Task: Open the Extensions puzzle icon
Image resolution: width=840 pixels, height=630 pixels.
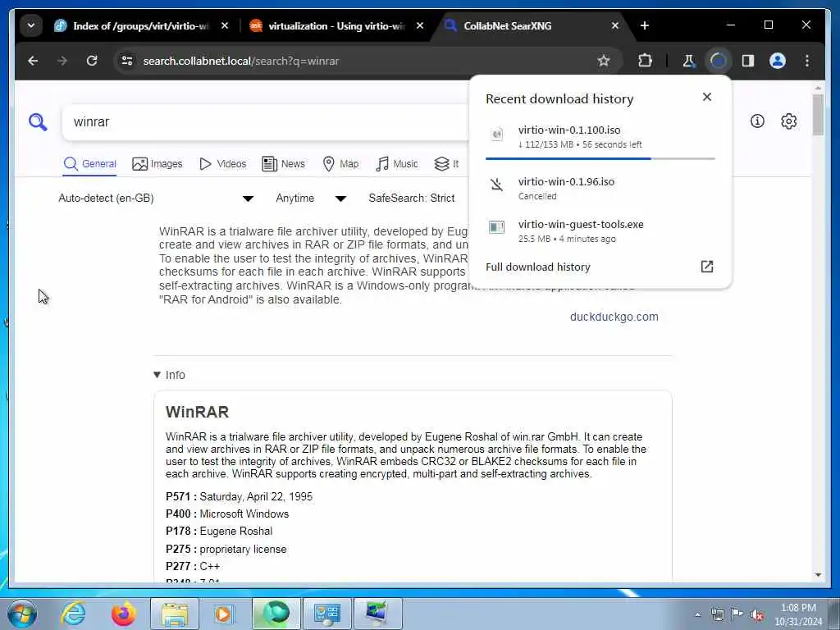Action: (645, 61)
